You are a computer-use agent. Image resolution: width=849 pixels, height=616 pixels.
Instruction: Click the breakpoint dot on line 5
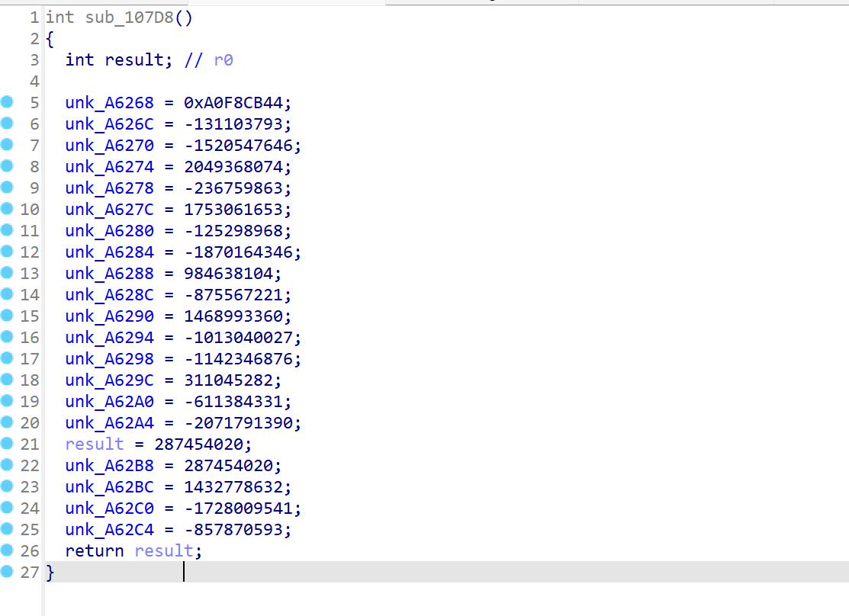7,102
